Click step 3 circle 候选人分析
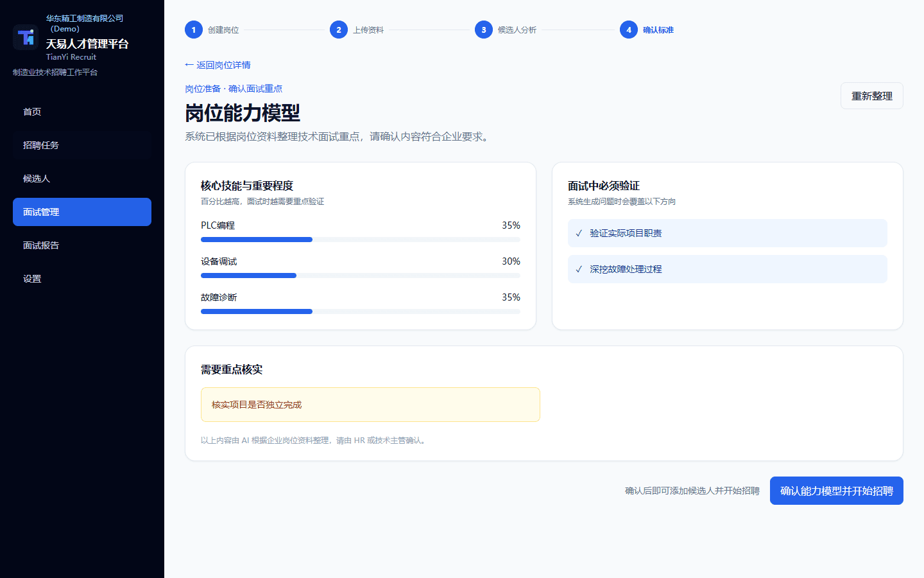The height and width of the screenshot is (578, 924). tap(484, 30)
